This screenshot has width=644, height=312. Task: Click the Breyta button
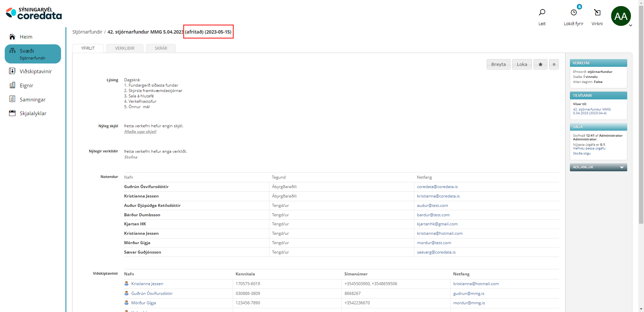pos(498,64)
